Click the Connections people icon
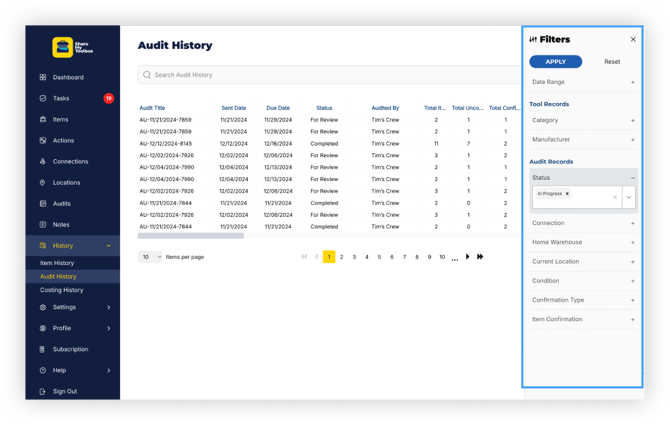 43,161
